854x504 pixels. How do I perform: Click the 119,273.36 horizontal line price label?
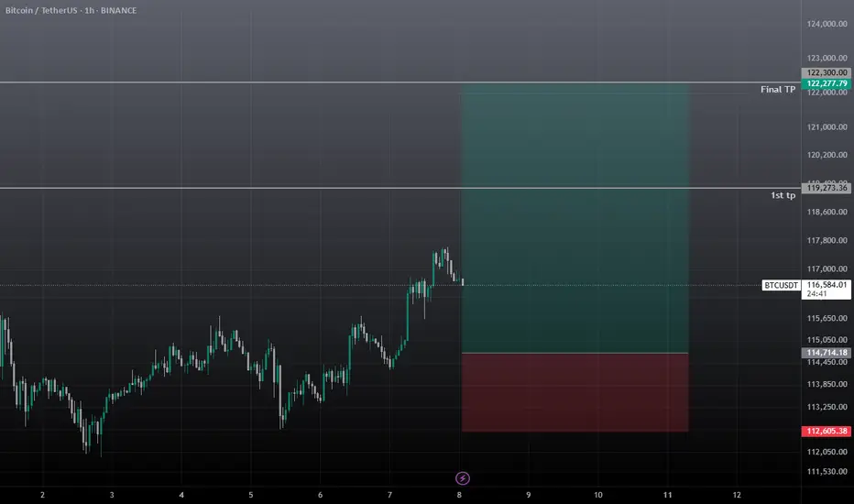(827, 188)
